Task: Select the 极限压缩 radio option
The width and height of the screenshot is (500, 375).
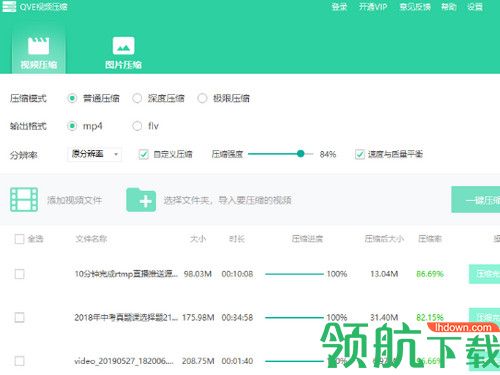Action: [202, 98]
